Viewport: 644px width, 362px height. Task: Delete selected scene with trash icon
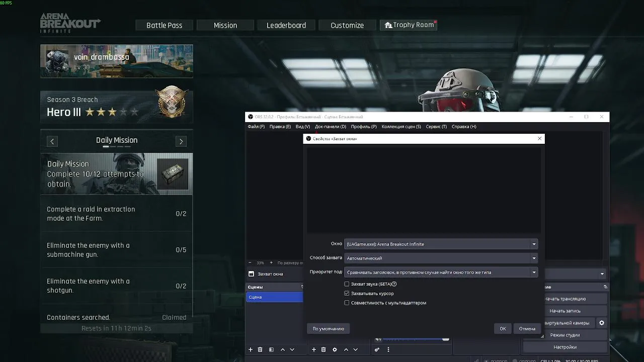(x=260, y=349)
